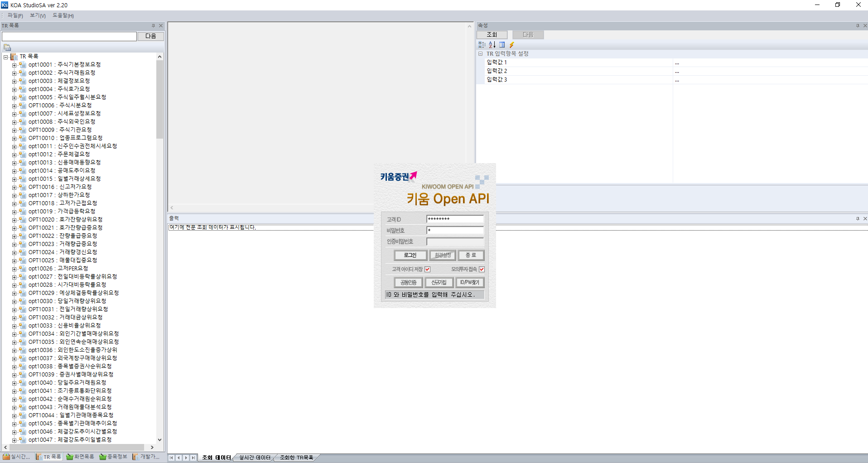Viewport: 868px width, 463px height.
Task: Open the 개발가이드 bottom tab
Action: (x=146, y=457)
